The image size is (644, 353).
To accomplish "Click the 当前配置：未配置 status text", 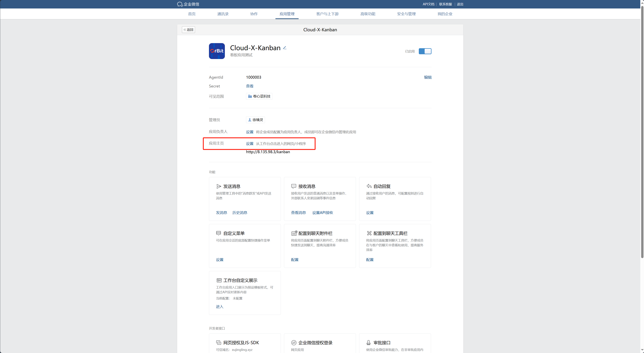I will click(x=229, y=298).
